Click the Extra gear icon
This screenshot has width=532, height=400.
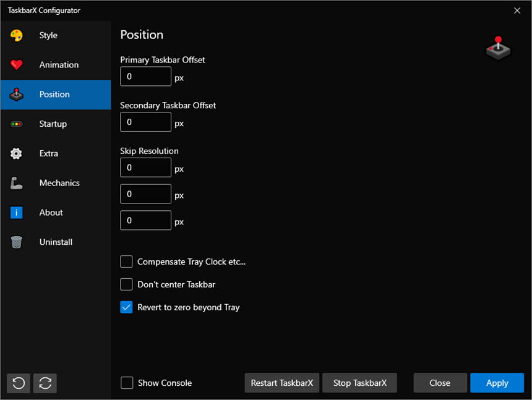click(x=16, y=153)
